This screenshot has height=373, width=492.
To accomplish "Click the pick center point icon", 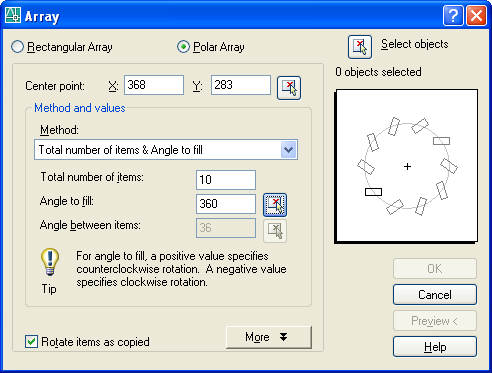I will click(289, 88).
